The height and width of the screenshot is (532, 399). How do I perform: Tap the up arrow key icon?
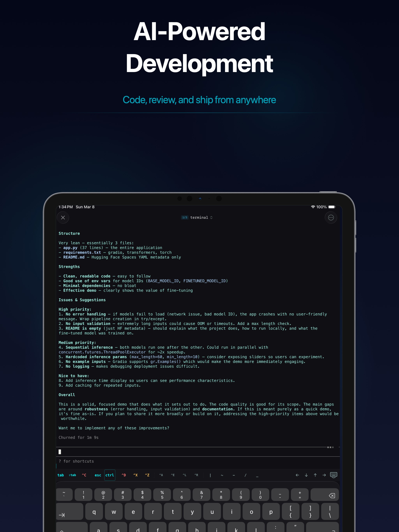315,475
